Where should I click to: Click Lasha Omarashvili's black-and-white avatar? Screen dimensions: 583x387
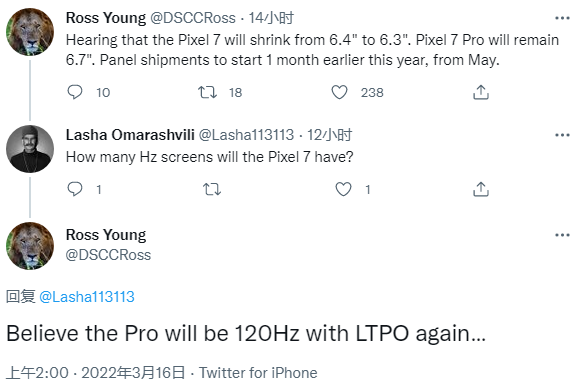pyautogui.click(x=30, y=149)
